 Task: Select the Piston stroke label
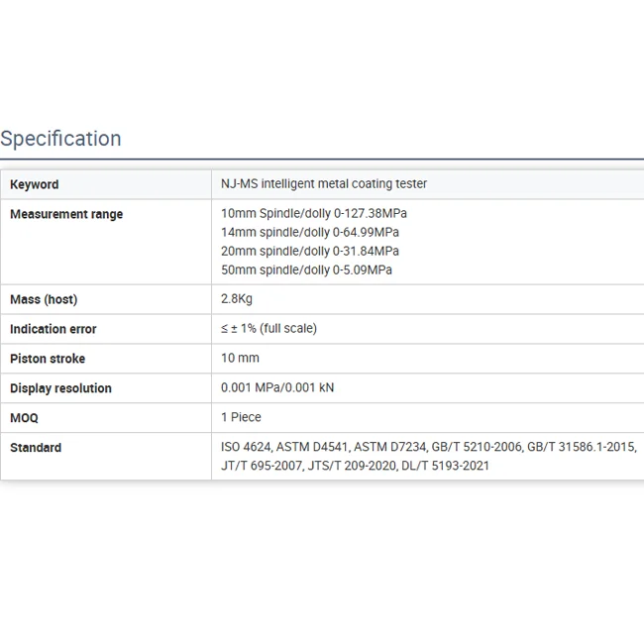[x=48, y=359]
